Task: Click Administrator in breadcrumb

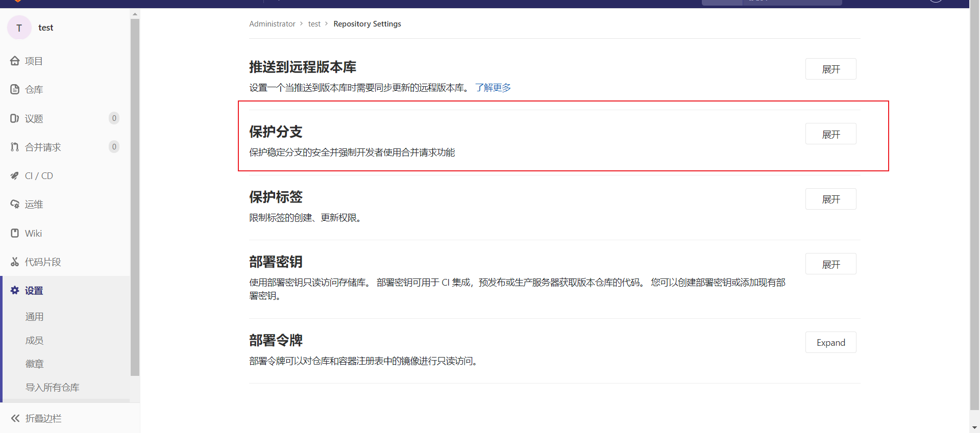Action: coord(272,24)
